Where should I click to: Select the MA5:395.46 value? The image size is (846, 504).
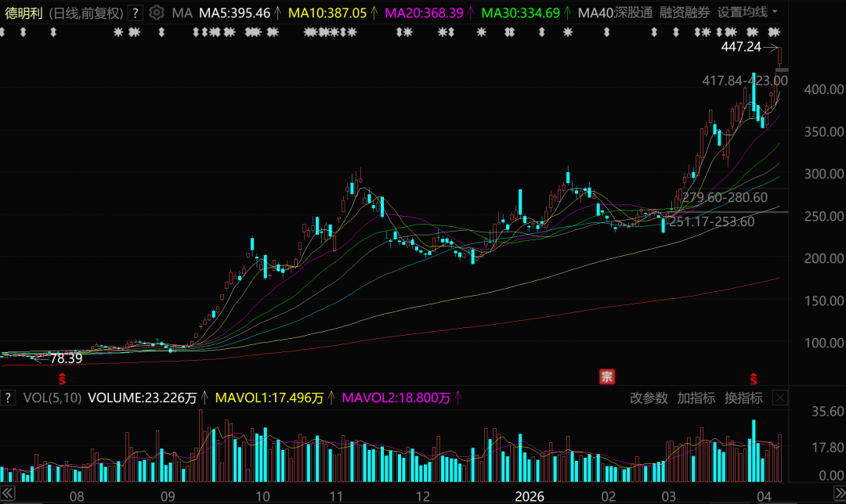(235, 13)
